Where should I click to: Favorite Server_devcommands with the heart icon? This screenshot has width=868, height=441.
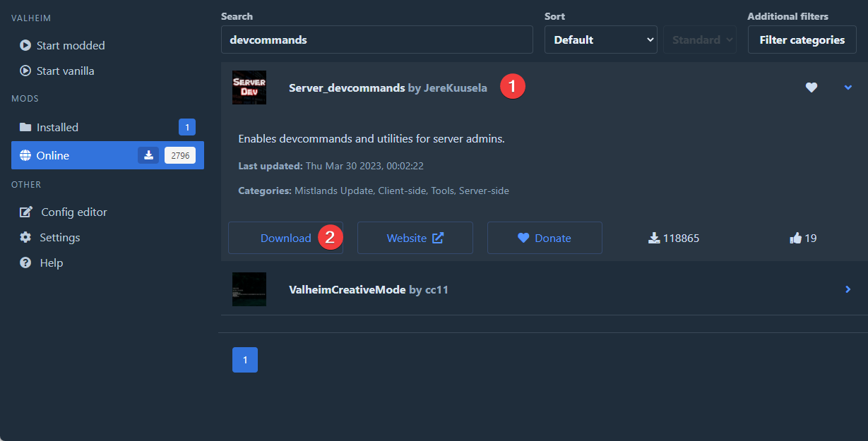coord(811,87)
